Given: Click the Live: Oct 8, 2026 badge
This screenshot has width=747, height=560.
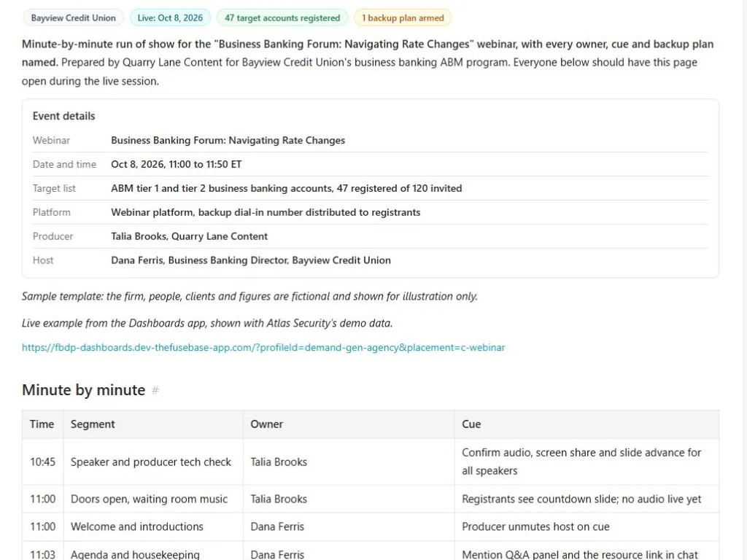Looking at the screenshot, I should 170,18.
